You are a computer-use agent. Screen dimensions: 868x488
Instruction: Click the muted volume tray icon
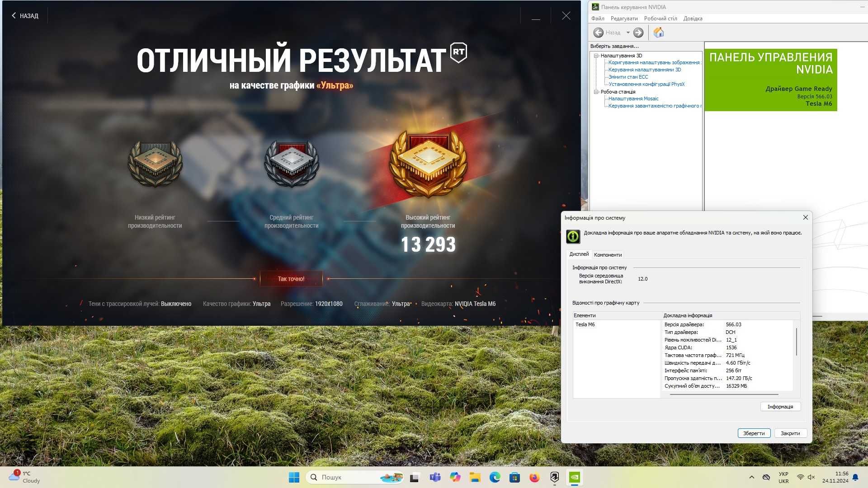pos(811,477)
